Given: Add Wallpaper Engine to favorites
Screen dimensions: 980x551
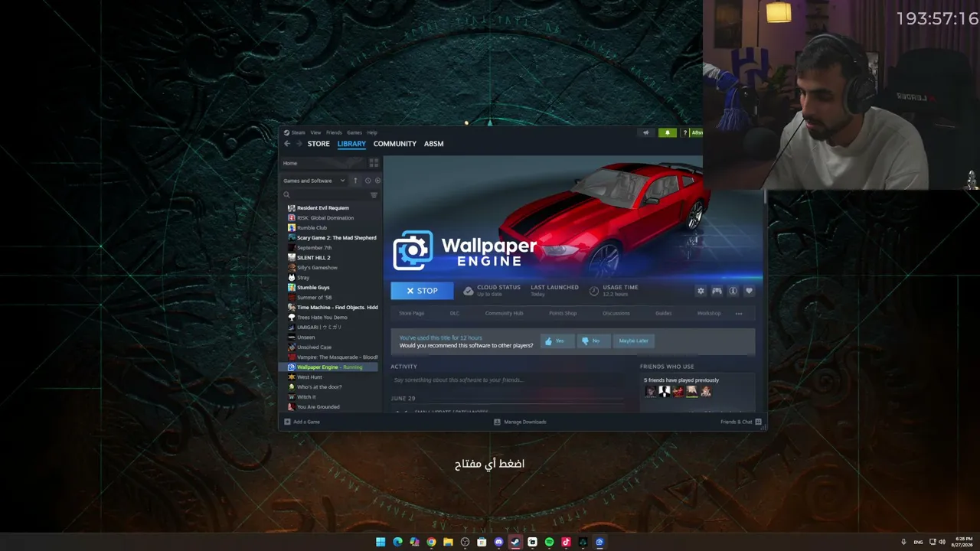Looking at the screenshot, I should point(749,291).
